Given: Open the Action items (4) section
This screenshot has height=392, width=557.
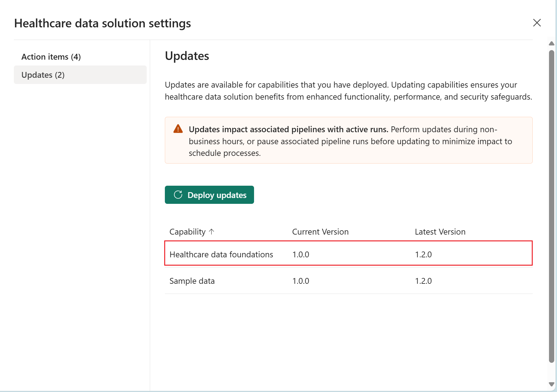Looking at the screenshot, I should [x=51, y=57].
